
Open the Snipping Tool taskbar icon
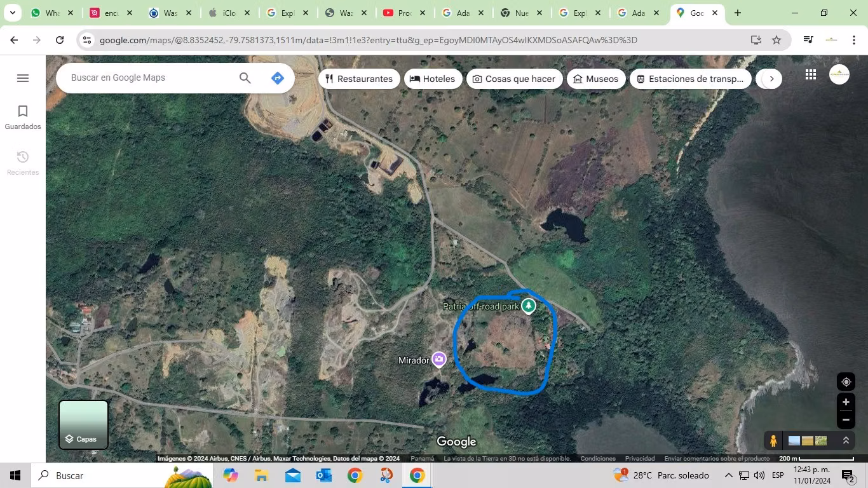pos(386,475)
